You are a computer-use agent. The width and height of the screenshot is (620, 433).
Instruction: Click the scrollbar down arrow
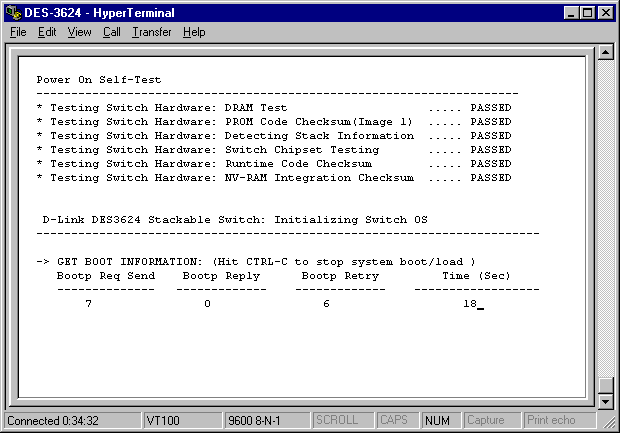pyautogui.click(x=604, y=401)
